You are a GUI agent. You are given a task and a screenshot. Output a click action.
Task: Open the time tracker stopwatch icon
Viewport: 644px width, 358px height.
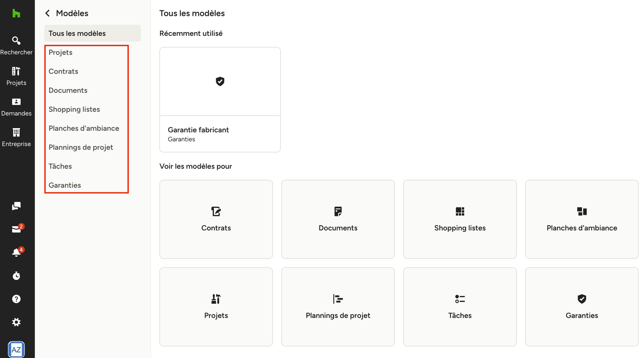(16, 276)
